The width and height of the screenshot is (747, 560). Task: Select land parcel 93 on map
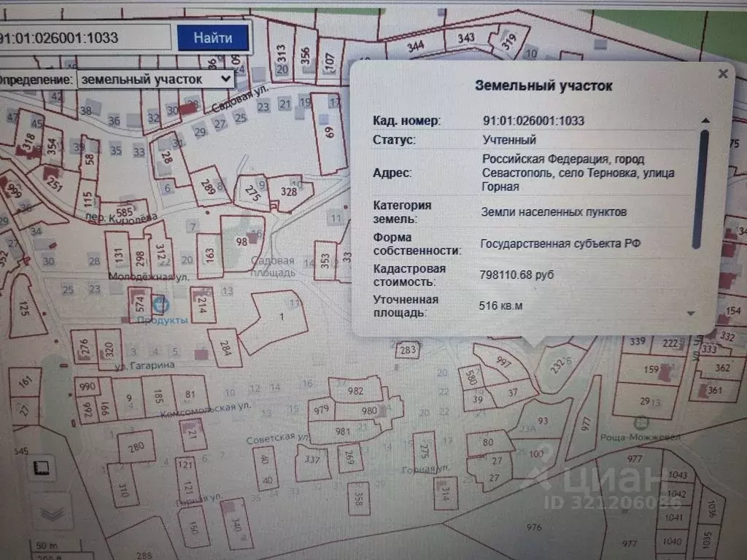pos(542,421)
